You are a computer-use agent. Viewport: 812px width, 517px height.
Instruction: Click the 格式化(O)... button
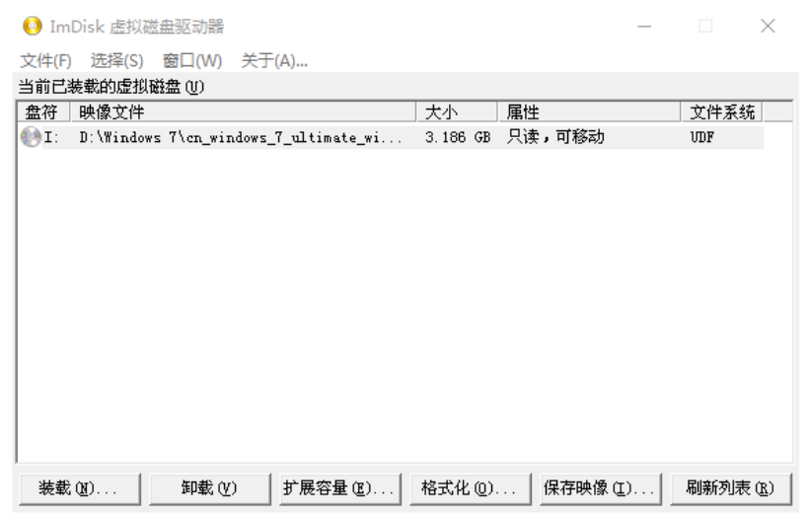471,488
